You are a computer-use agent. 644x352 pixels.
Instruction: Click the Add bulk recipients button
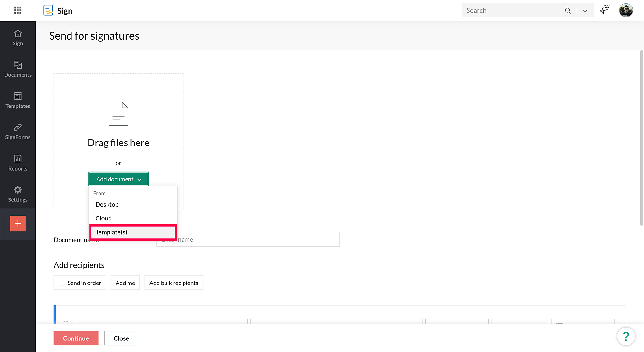click(174, 283)
